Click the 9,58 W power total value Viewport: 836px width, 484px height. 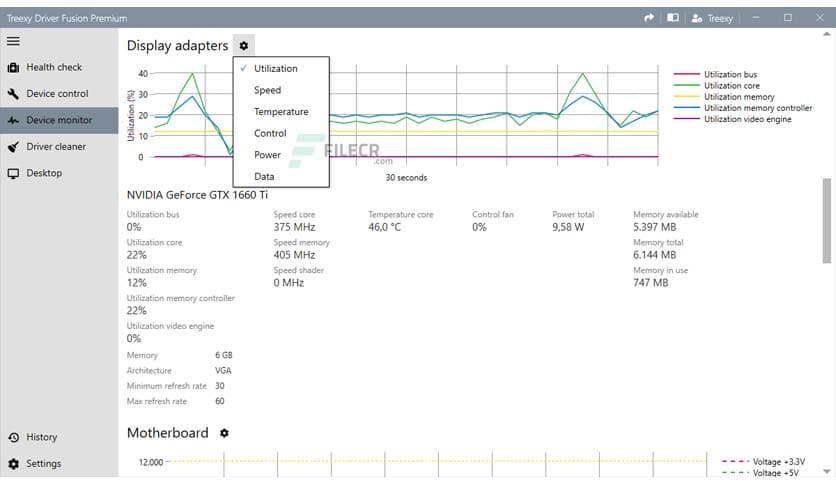pos(568,227)
